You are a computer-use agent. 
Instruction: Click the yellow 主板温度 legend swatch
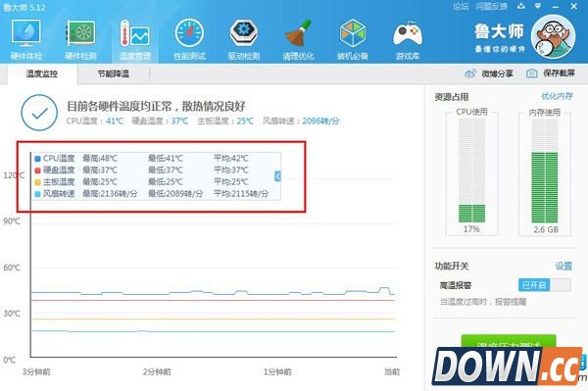tap(37, 182)
